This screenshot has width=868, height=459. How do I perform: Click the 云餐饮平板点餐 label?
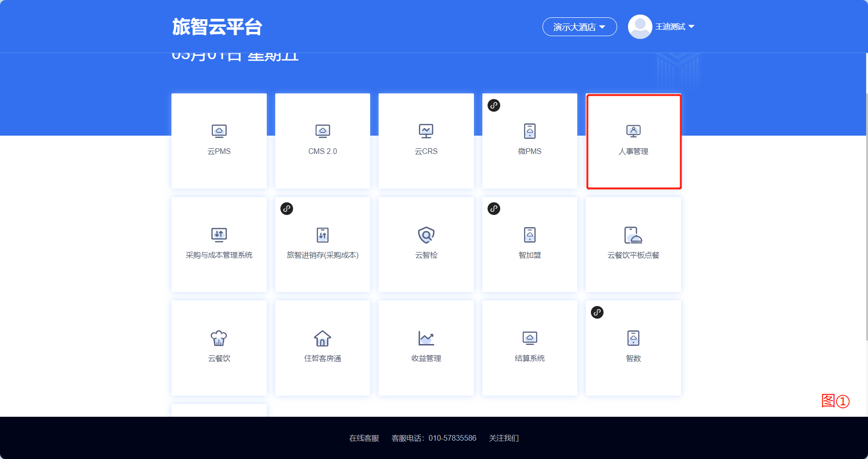point(633,255)
